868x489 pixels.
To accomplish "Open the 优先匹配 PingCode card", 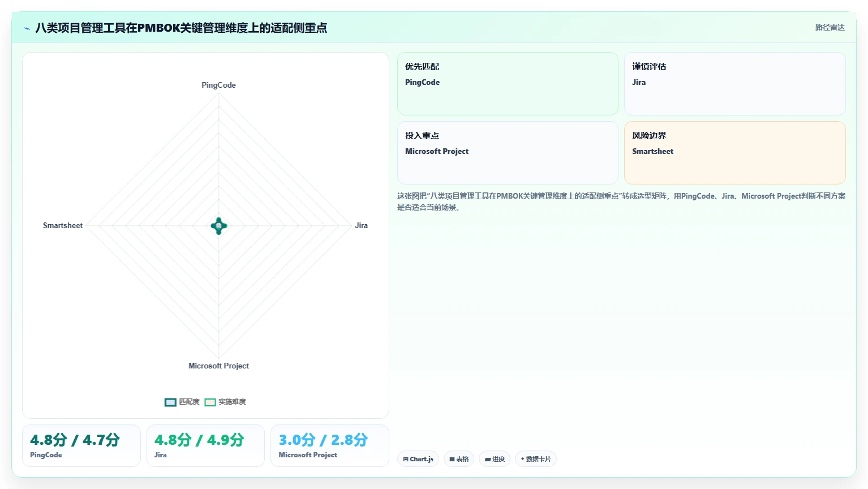I will [x=508, y=84].
